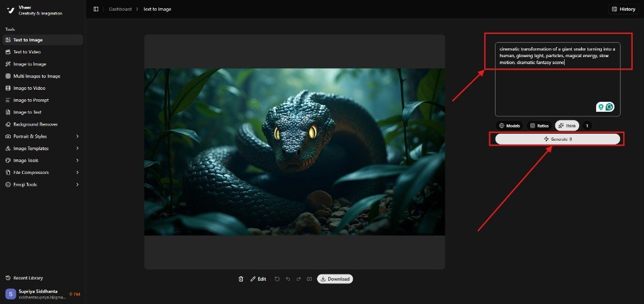The width and height of the screenshot is (644, 304).
Task: Open the side-by-side compare view icon
Action: (x=309, y=279)
